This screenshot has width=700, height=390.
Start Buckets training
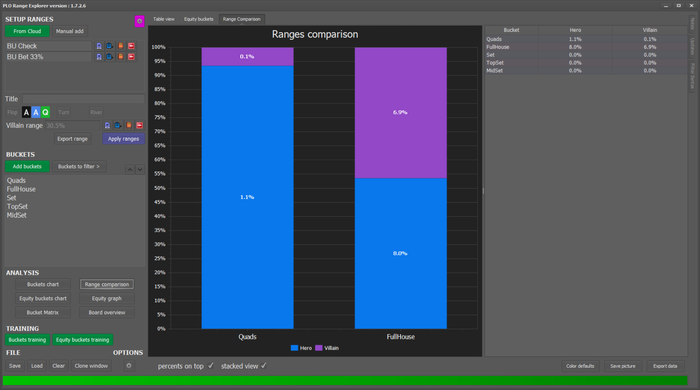coord(27,340)
